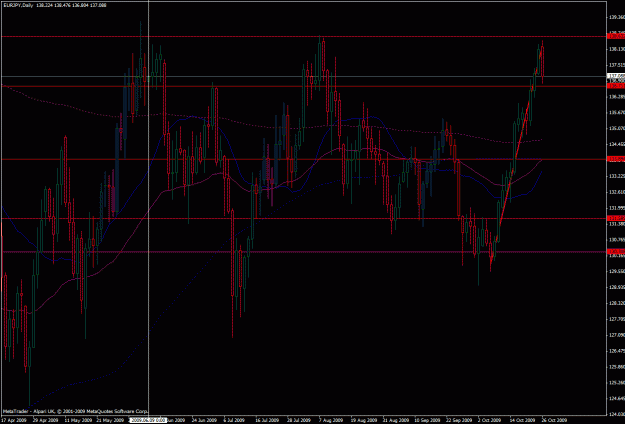The height and width of the screenshot is (424, 625).
Task: Click the 124.645 price axis label
Action: [617, 398]
